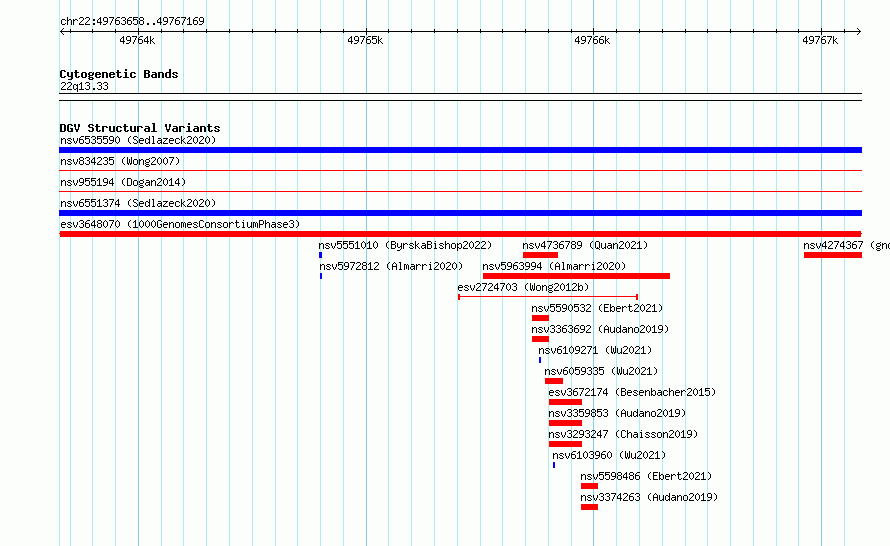Click the 49764k ruler position

click(x=137, y=40)
